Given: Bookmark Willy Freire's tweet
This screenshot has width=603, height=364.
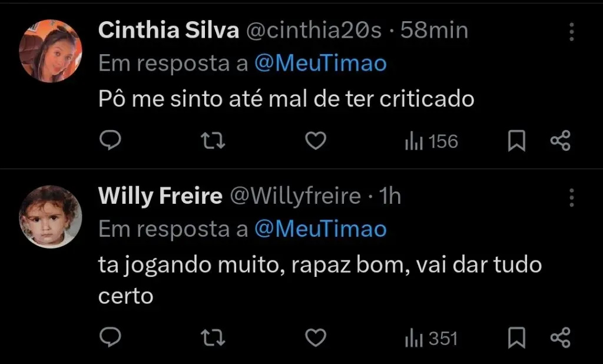Looking at the screenshot, I should click(x=516, y=337).
